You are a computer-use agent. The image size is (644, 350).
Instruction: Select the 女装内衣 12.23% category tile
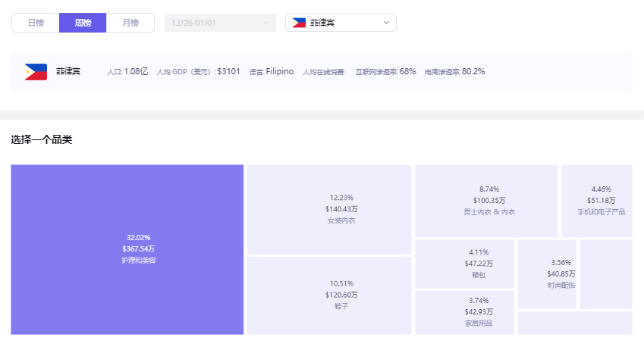point(329,209)
